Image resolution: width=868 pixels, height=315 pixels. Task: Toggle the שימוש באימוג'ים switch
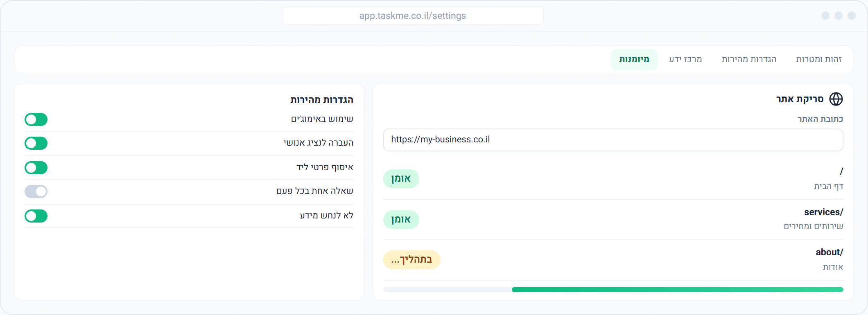click(x=36, y=119)
